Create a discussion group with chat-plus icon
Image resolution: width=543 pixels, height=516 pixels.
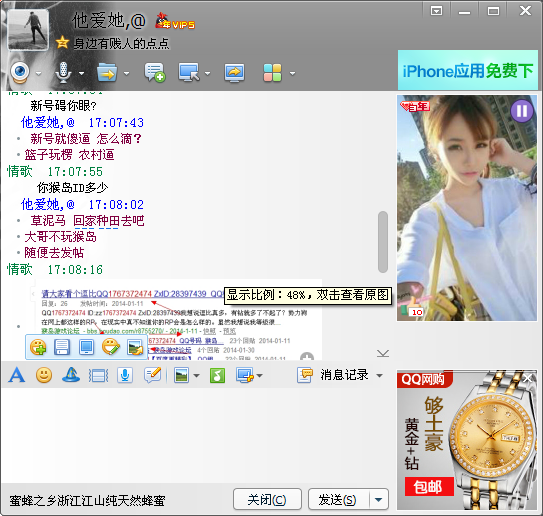(x=154, y=72)
